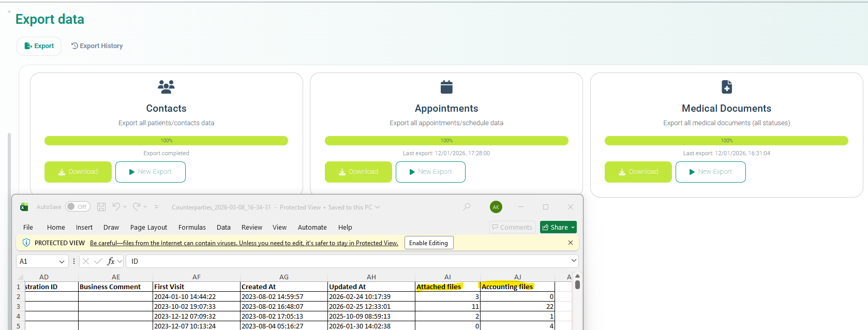Start New Export for Medical Documents
The height and width of the screenshot is (330, 868).
pos(710,172)
